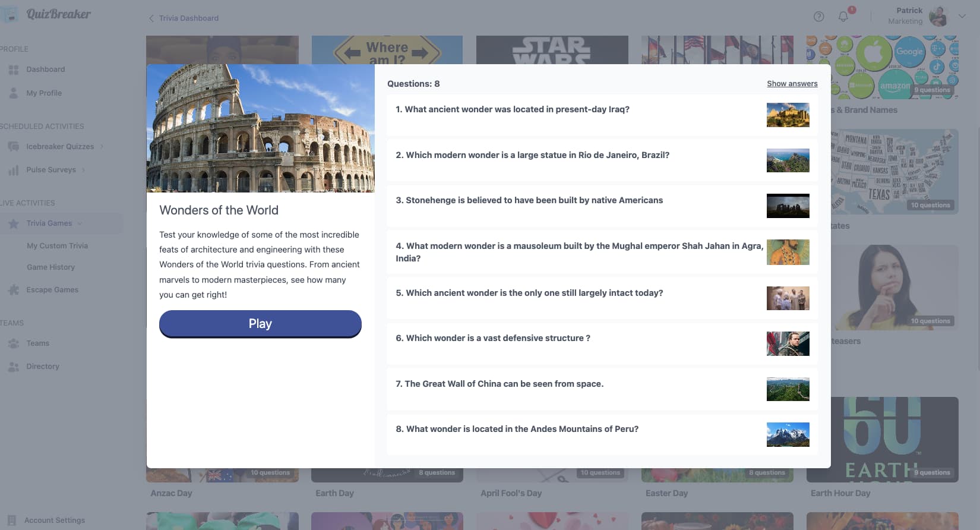Click the My Profile person icon
This screenshot has height=530, width=980.
(13, 93)
